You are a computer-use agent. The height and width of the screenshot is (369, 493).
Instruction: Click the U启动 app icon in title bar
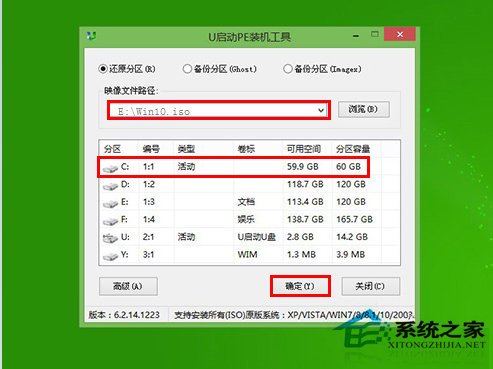[x=91, y=36]
